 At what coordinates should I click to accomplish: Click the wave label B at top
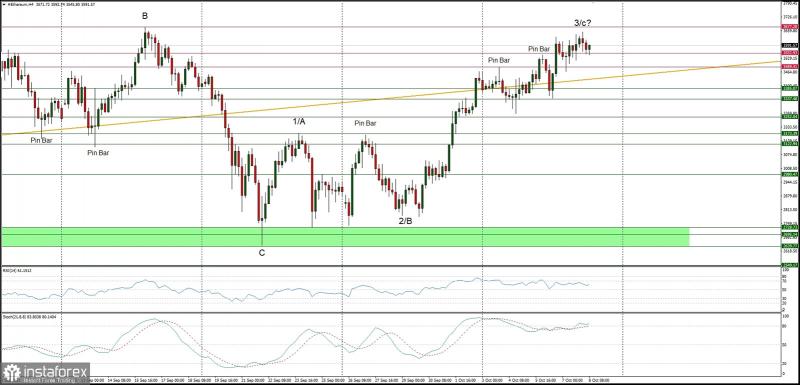(145, 16)
